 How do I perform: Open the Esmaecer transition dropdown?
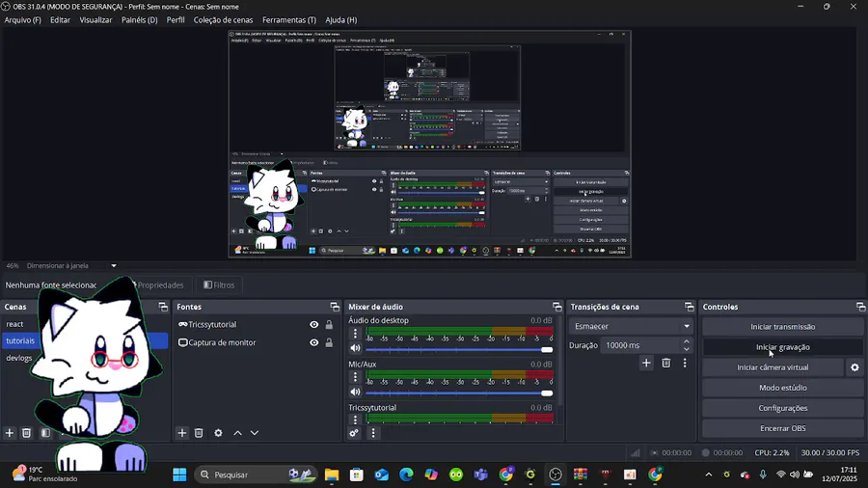click(x=631, y=326)
